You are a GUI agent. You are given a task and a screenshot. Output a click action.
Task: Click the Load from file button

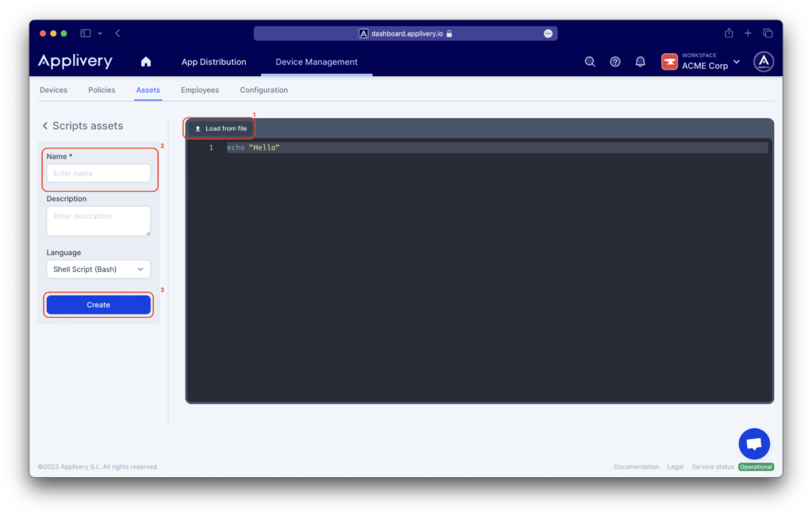[220, 128]
